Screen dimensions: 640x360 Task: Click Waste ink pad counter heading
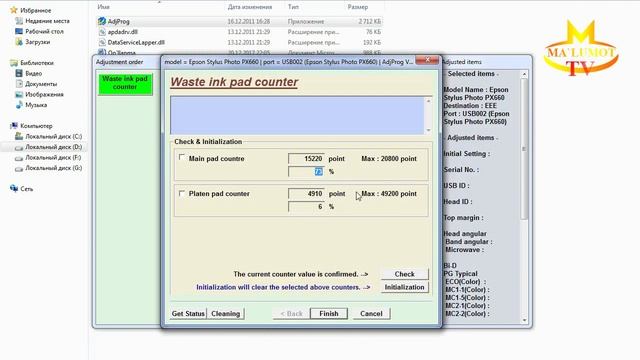coord(234,82)
